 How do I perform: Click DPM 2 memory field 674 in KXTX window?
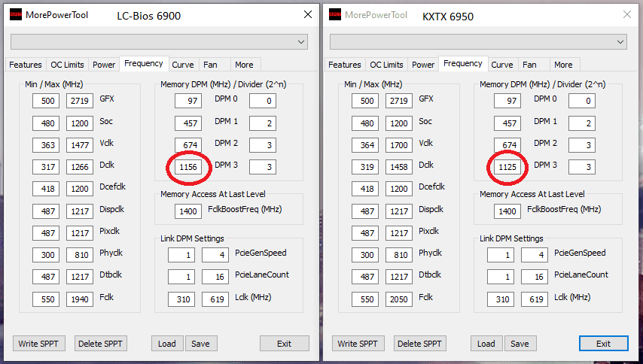pyautogui.click(x=507, y=145)
